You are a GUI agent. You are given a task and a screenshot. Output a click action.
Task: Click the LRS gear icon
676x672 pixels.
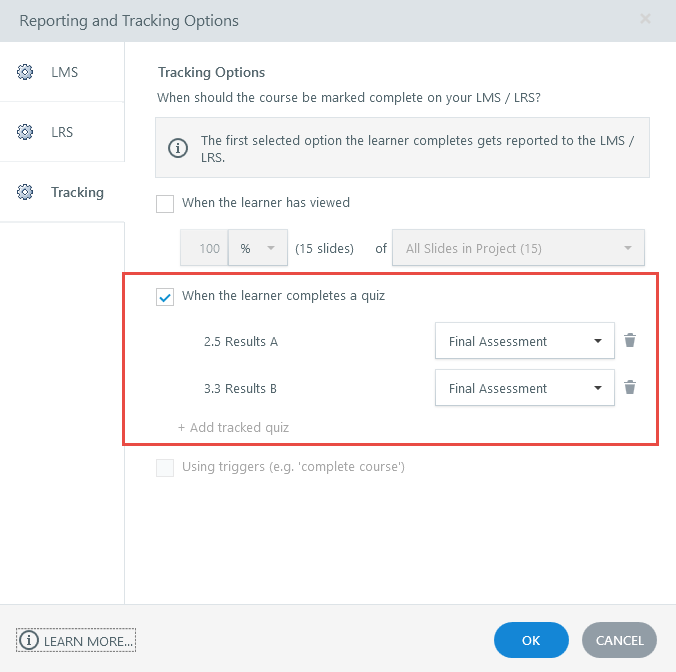(x=24, y=132)
